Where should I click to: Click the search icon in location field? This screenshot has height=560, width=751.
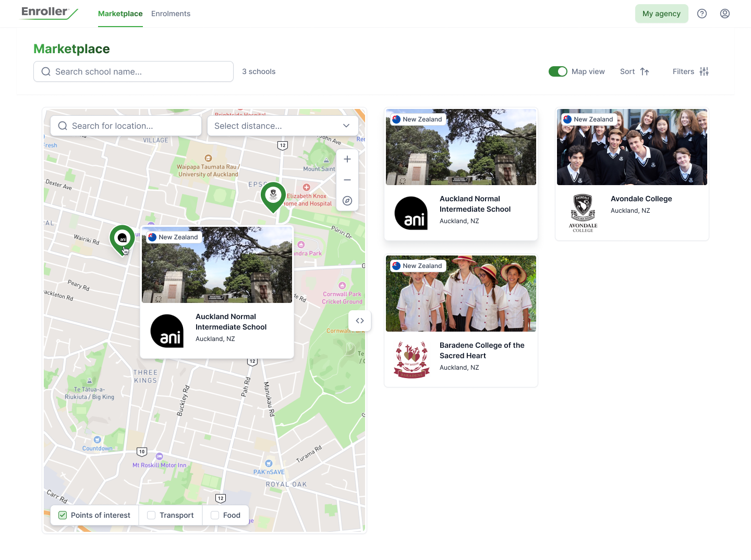tap(63, 126)
